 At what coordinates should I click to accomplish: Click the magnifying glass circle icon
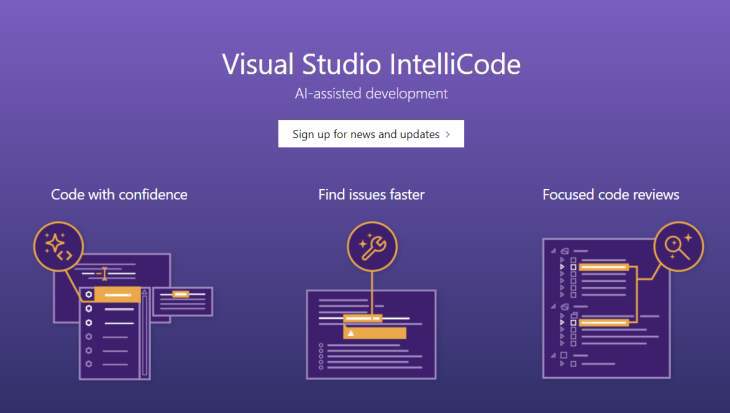pos(679,247)
